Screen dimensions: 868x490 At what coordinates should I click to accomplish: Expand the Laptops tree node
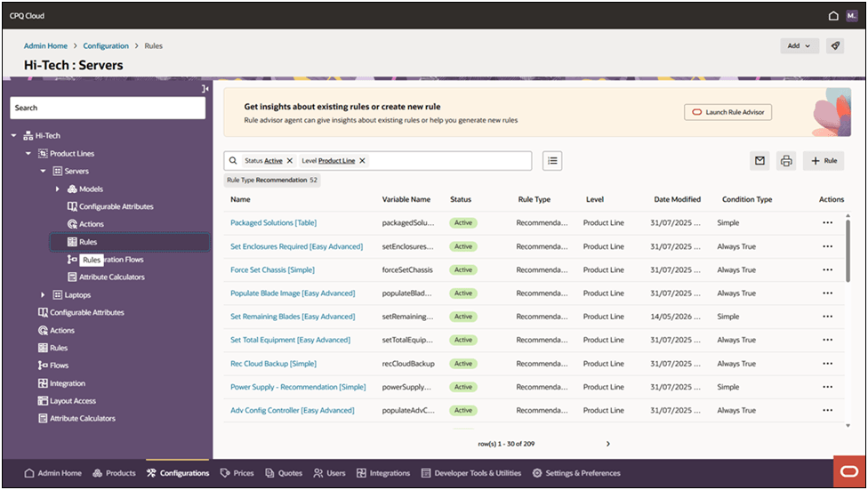43,295
